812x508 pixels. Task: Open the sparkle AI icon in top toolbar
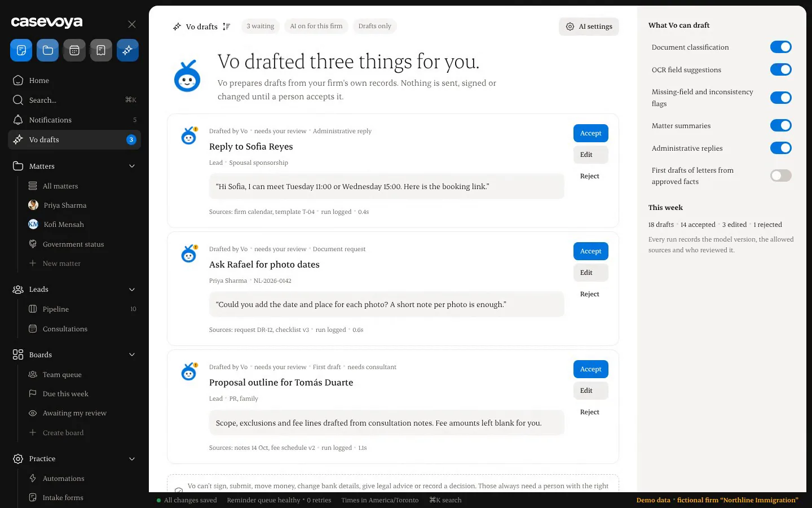click(127, 50)
